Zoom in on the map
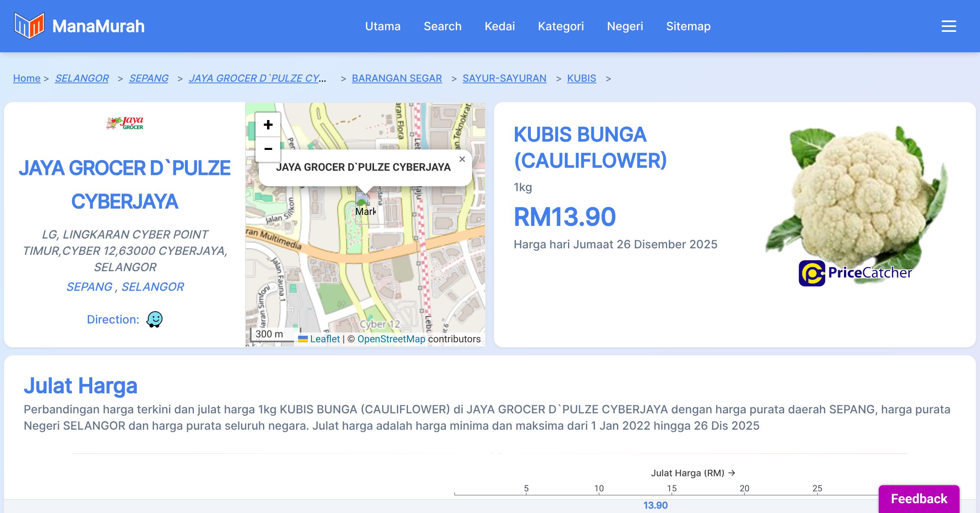980x513 pixels. (268, 125)
